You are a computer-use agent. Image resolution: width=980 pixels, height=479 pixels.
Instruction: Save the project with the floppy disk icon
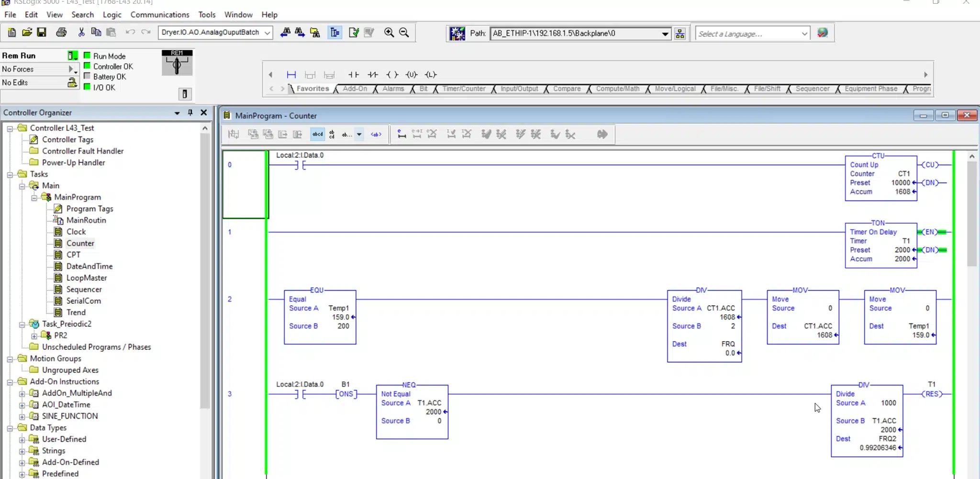(42, 33)
